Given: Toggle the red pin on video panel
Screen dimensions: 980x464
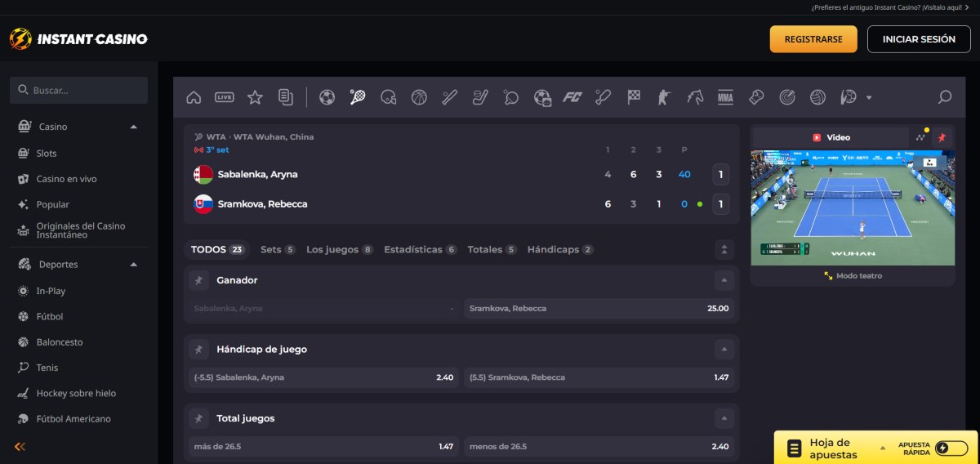Looking at the screenshot, I should point(942,137).
